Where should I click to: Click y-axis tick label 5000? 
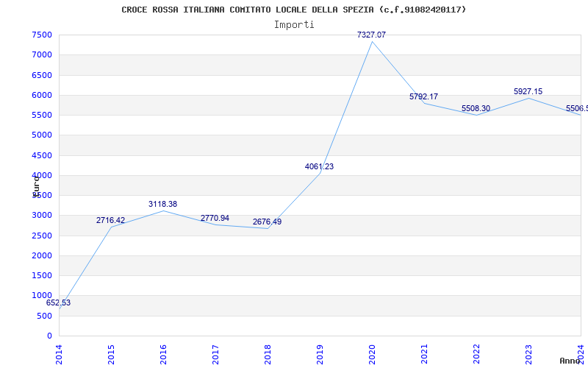[42, 135]
